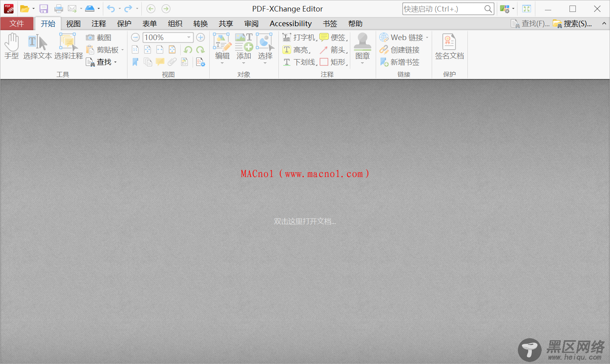Toggle full screen mode icon
The width and height of the screenshot is (610, 364).
point(527,9)
